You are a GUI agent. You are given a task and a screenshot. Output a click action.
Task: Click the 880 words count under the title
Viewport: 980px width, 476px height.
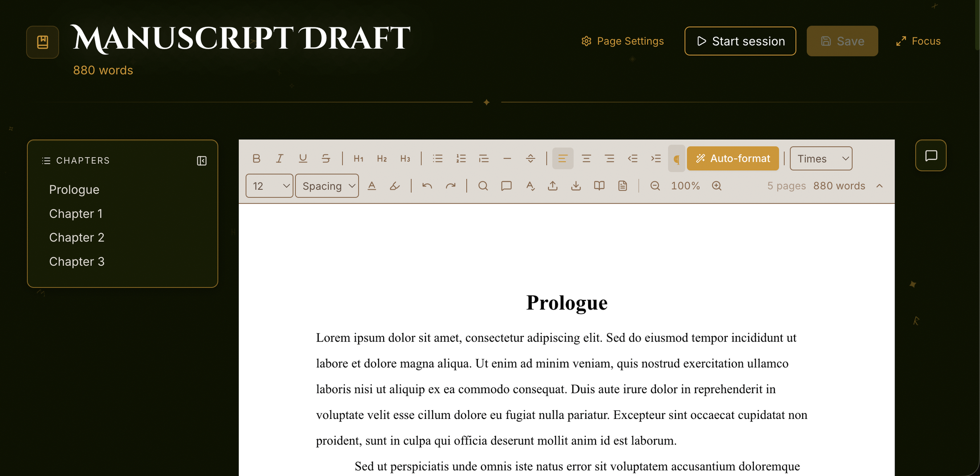(x=103, y=70)
